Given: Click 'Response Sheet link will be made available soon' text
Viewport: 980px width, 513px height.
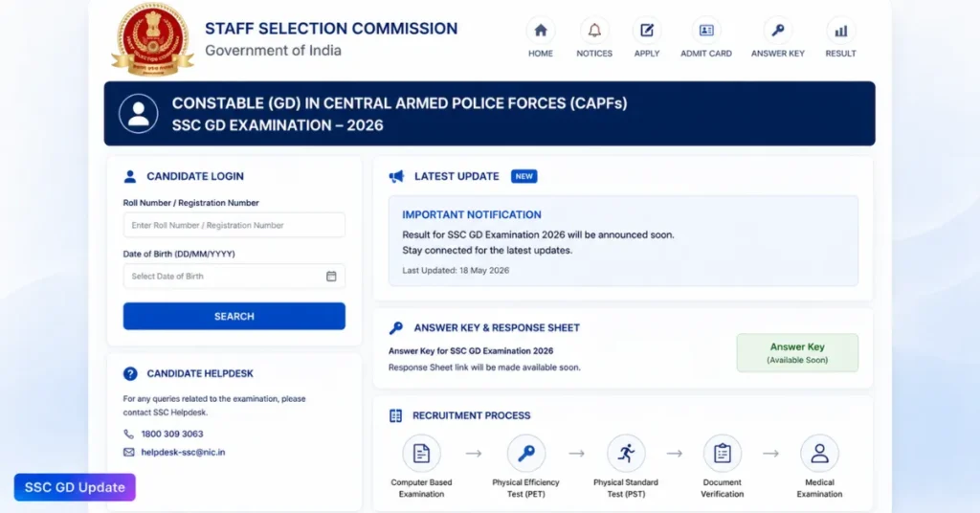Looking at the screenshot, I should coord(484,368).
